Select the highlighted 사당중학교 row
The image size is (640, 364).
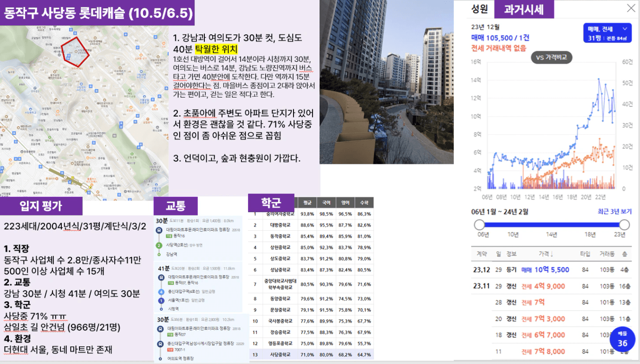tap(311, 355)
